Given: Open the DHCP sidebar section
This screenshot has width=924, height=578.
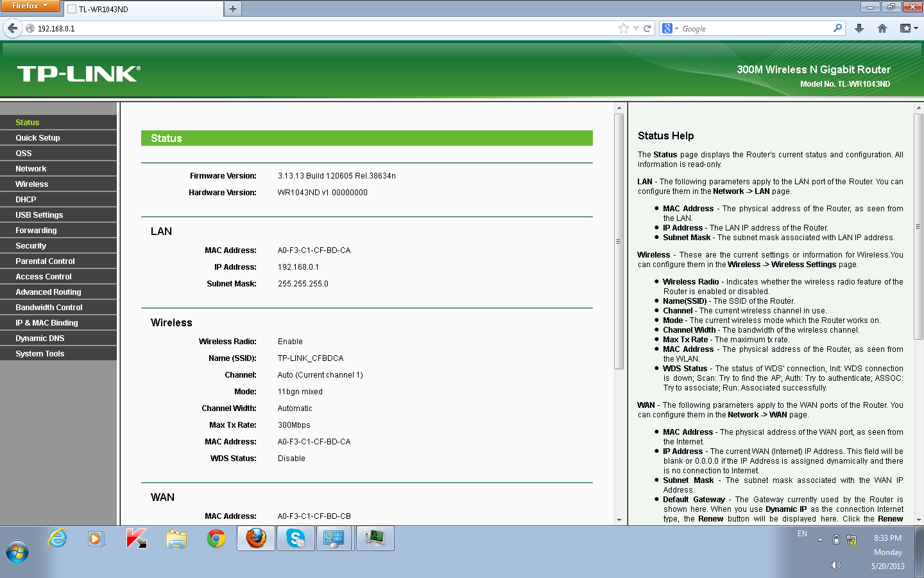Looking at the screenshot, I should (58, 199).
